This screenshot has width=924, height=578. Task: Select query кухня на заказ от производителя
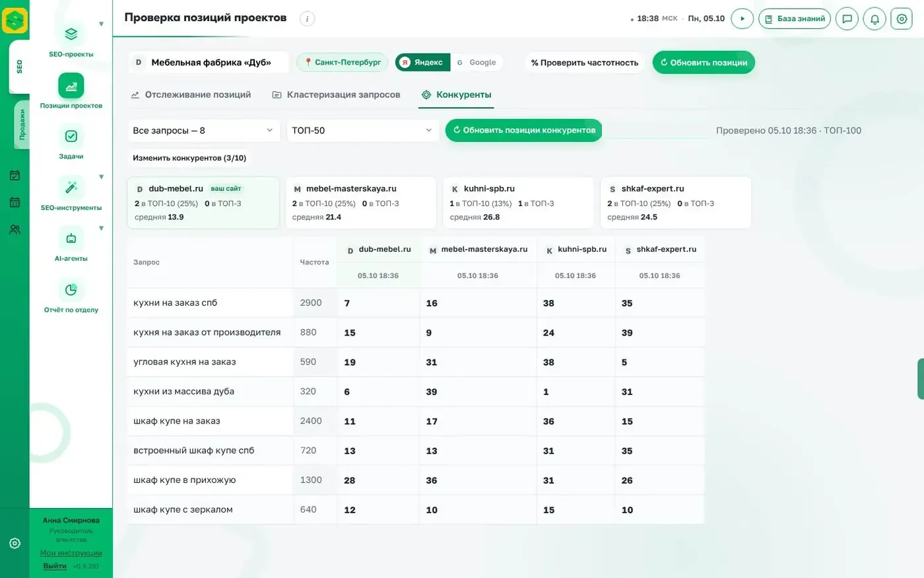coord(207,332)
